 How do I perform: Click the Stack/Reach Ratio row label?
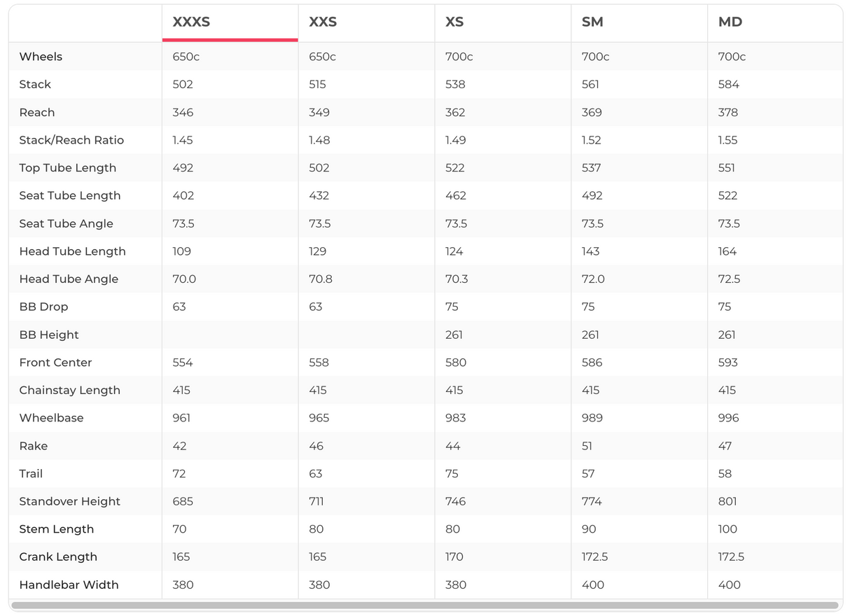[71, 140]
